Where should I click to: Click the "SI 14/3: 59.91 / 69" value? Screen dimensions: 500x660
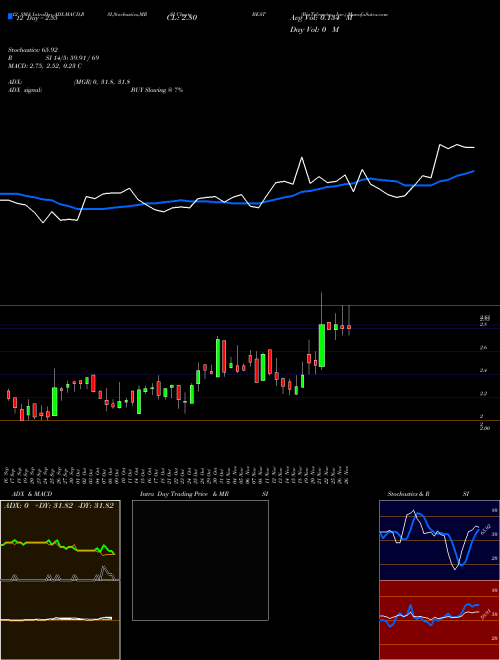pyautogui.click(x=72, y=58)
